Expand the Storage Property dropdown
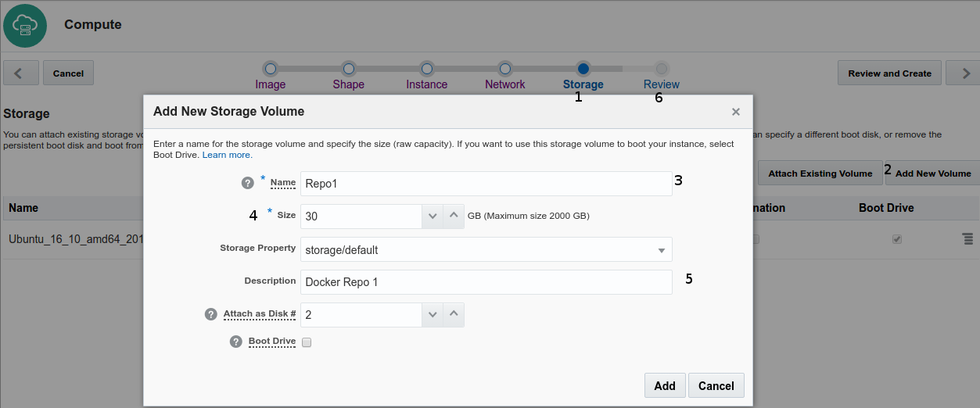The image size is (980, 408). [661, 250]
